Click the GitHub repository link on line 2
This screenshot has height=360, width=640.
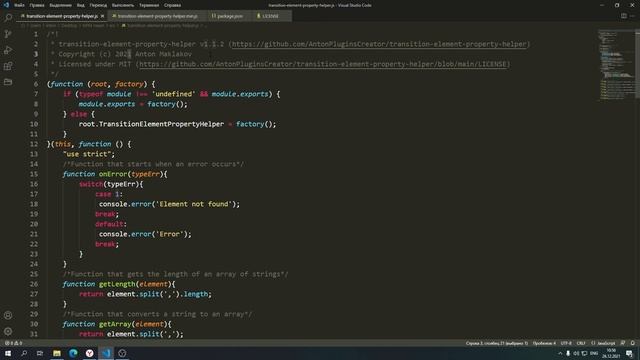coord(379,44)
